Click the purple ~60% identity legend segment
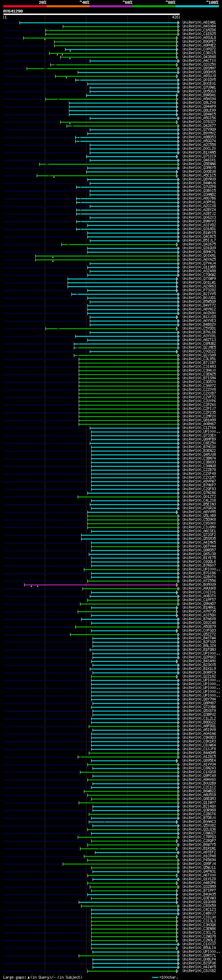 (x=111, y=6)
